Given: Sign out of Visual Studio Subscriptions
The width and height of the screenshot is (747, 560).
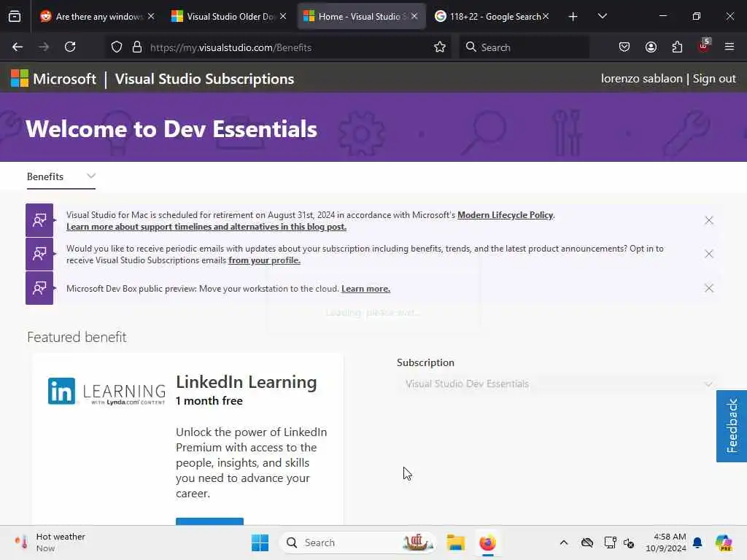Looking at the screenshot, I should (x=713, y=79).
